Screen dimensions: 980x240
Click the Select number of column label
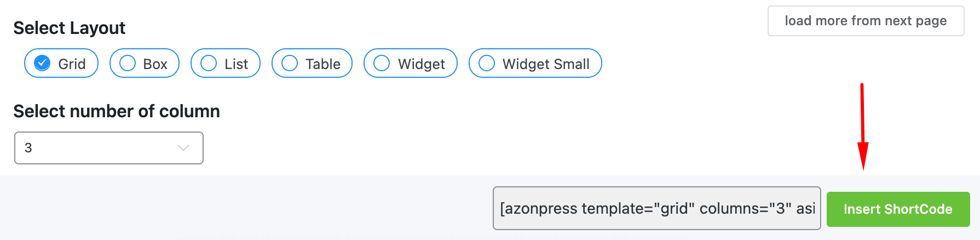pos(117,111)
